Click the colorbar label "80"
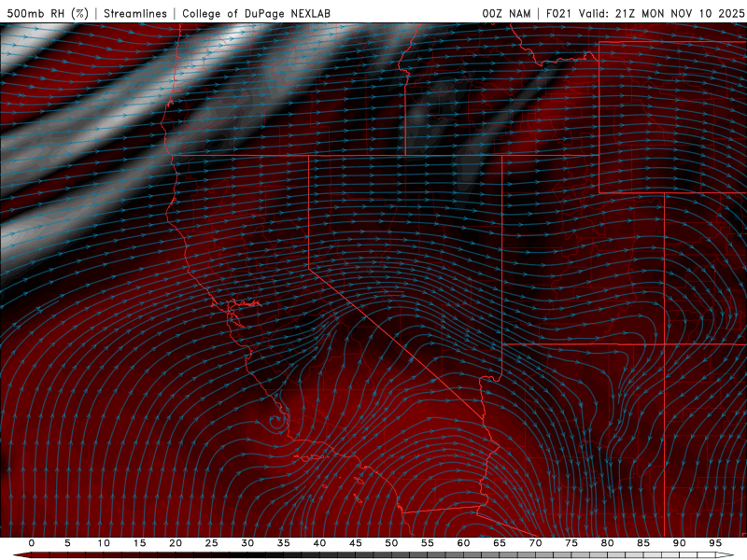Viewport: 747px width, 560px height. click(x=607, y=543)
